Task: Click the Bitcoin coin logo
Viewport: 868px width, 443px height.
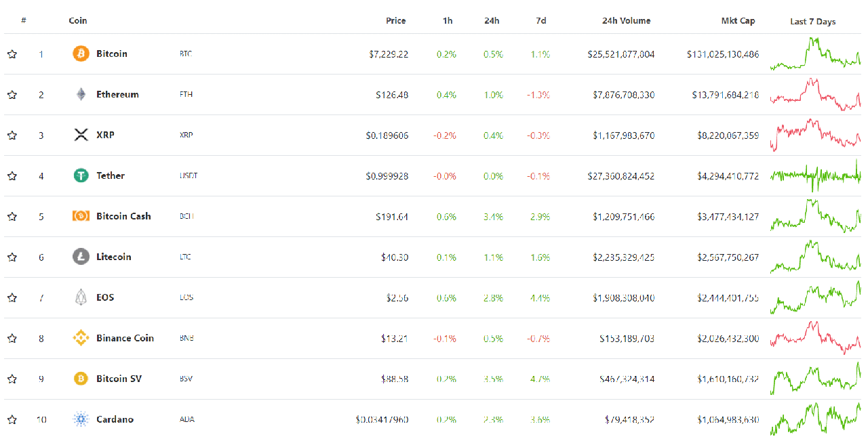Action: click(81, 54)
